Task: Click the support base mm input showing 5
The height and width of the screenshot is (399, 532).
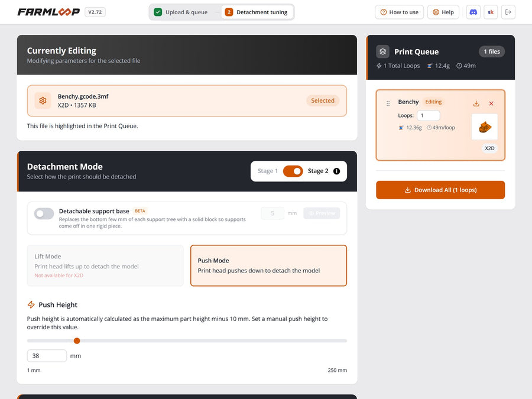Action: pyautogui.click(x=273, y=213)
